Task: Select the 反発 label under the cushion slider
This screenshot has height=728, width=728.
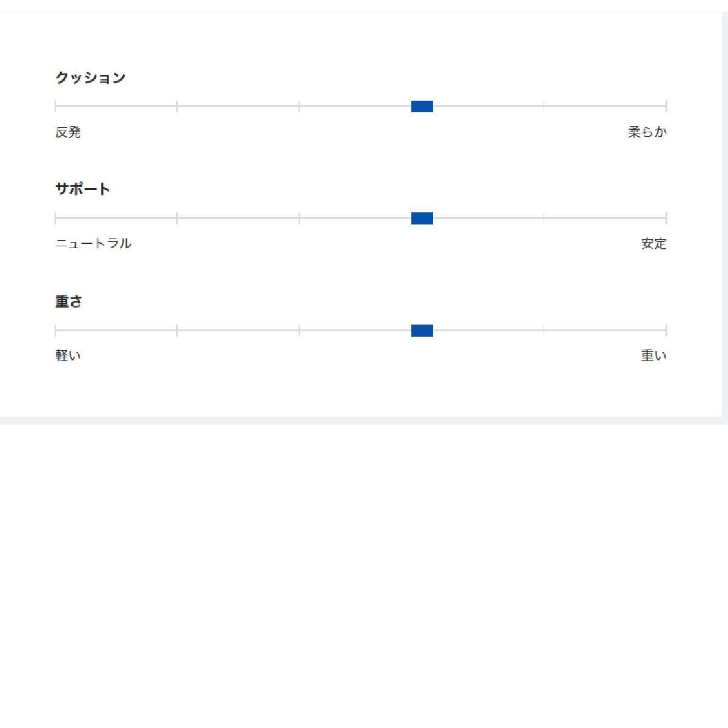Action: (68, 132)
